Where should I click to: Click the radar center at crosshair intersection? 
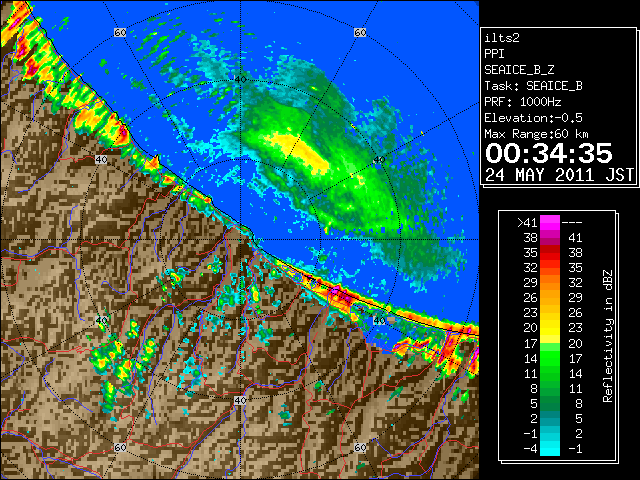point(240,240)
